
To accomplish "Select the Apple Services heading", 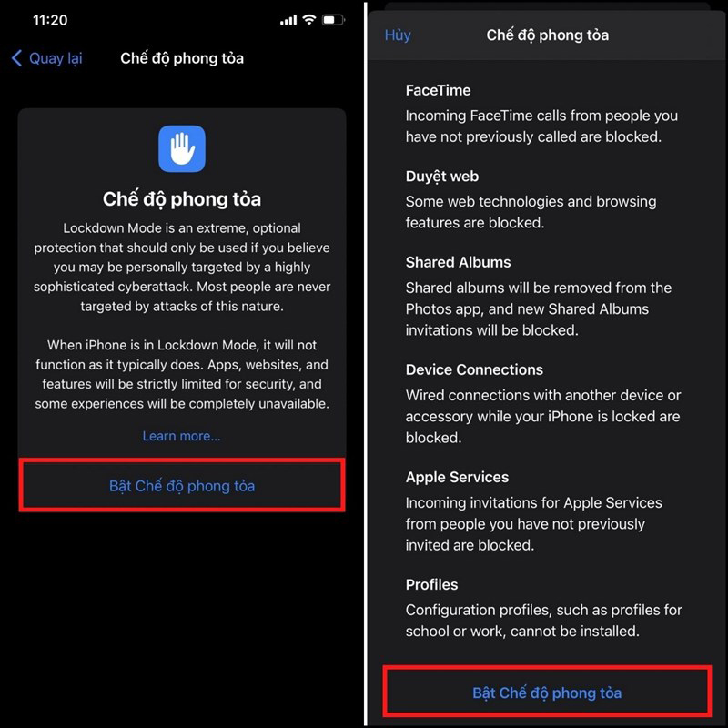I will (x=457, y=477).
